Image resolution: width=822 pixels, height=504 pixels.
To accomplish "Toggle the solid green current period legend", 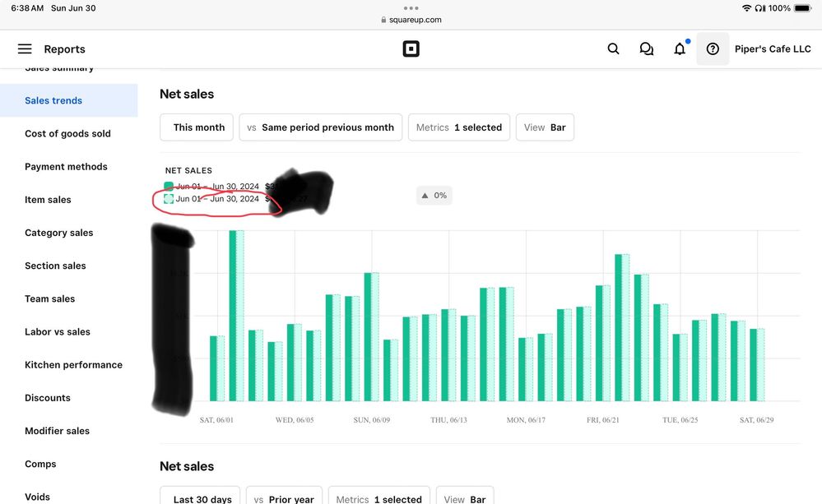I will coord(169,187).
